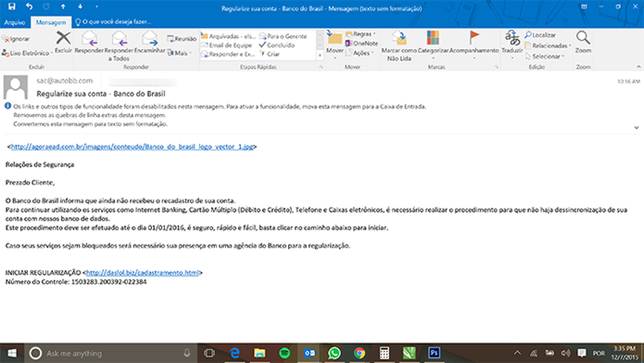
Task: Open the Zoom magnifier
Action: 582,42
